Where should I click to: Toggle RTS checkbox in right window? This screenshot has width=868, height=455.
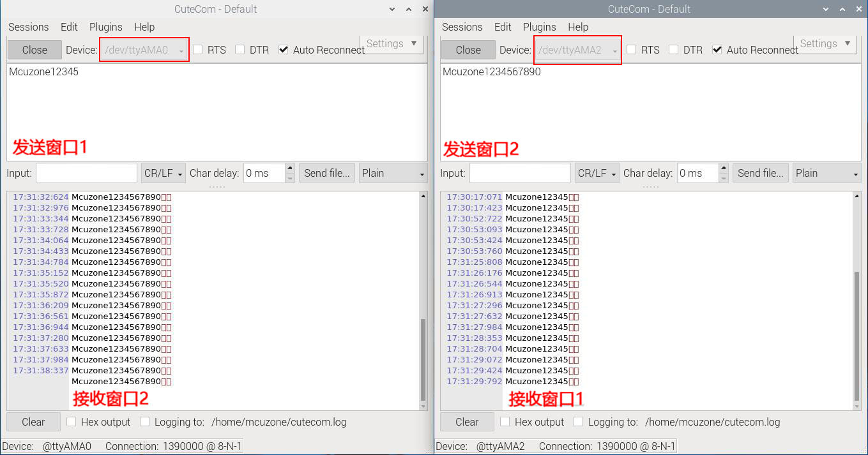tap(632, 50)
